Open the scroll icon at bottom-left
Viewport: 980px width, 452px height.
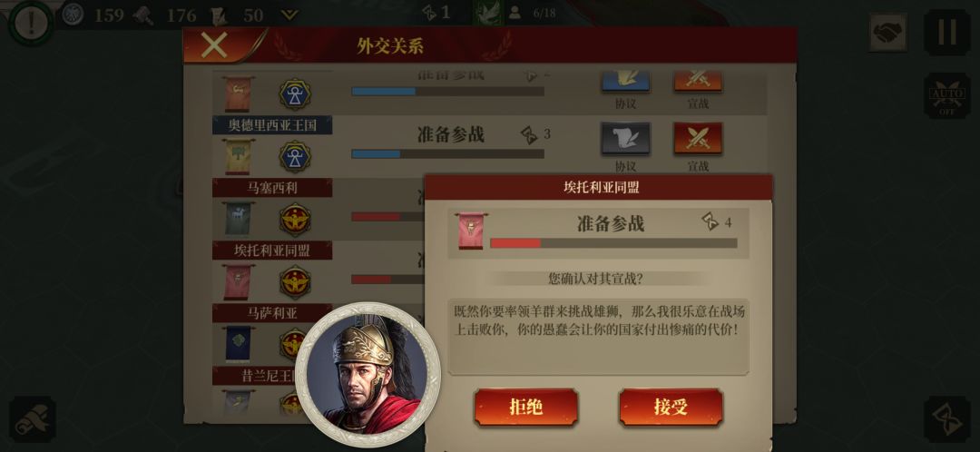tap(33, 418)
